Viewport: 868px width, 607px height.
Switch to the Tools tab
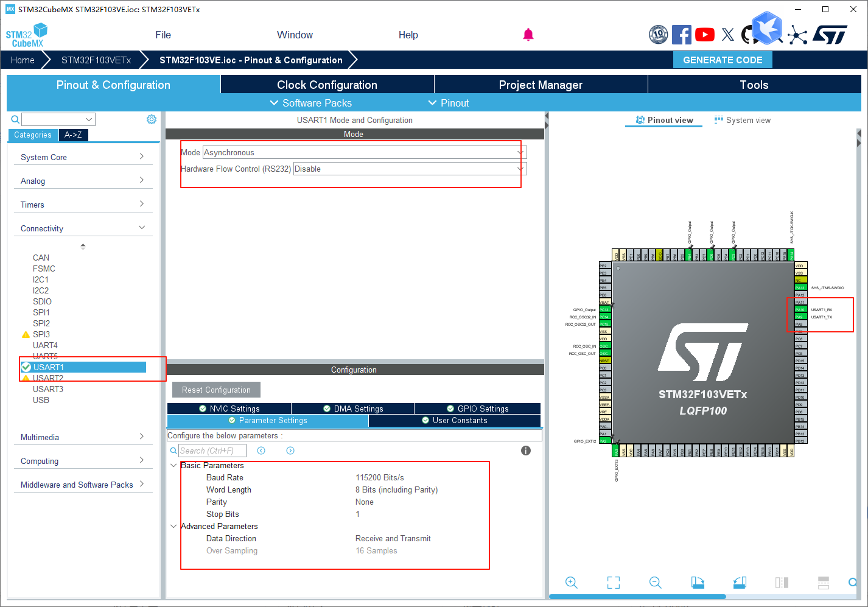coord(754,85)
